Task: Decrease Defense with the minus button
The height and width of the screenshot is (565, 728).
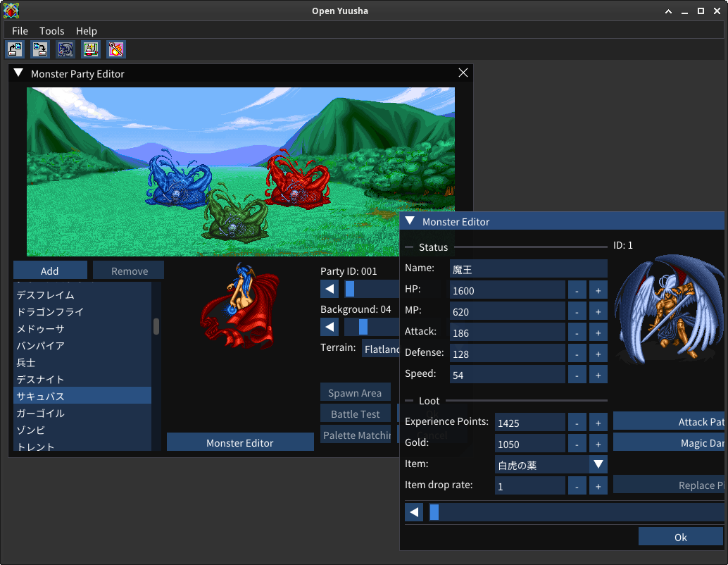Action: pyautogui.click(x=577, y=354)
